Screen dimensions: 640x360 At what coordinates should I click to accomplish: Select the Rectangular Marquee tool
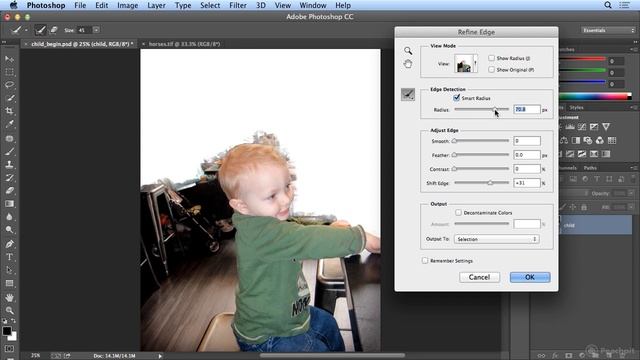point(9,72)
